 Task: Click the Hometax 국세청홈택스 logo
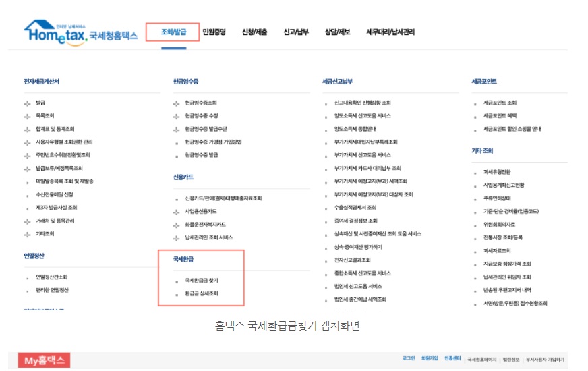[x=81, y=33]
